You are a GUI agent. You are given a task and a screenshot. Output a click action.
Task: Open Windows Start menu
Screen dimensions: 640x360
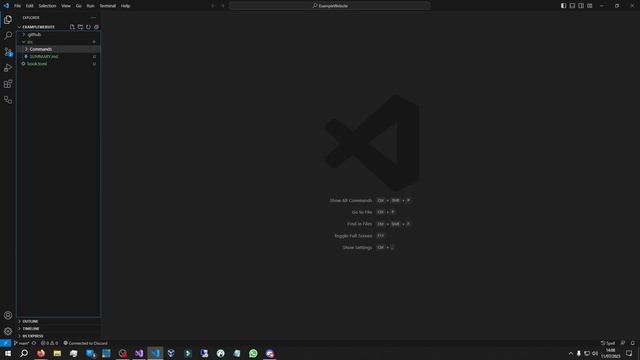(8, 353)
